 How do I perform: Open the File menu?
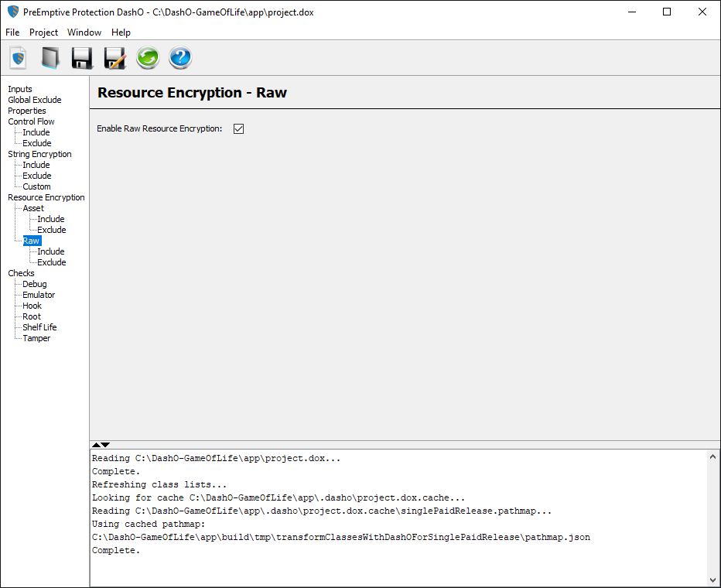click(x=12, y=32)
